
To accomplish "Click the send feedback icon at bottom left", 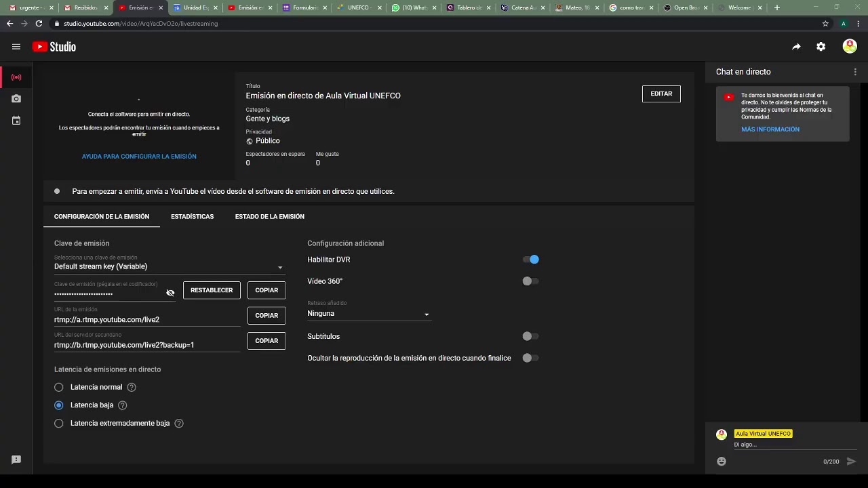I will pyautogui.click(x=16, y=460).
